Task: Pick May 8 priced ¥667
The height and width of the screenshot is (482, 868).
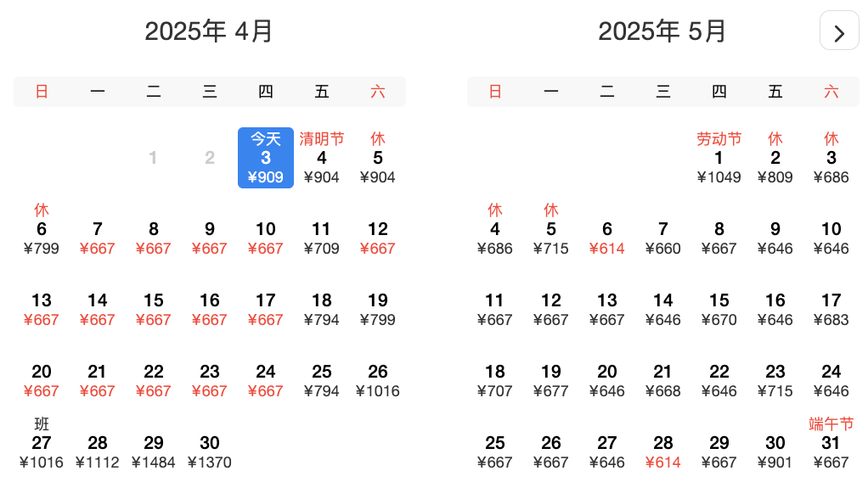Action: click(x=719, y=238)
